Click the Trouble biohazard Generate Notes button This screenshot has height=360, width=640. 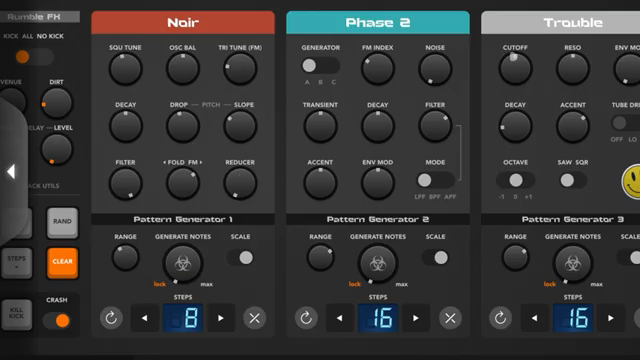tap(573, 264)
